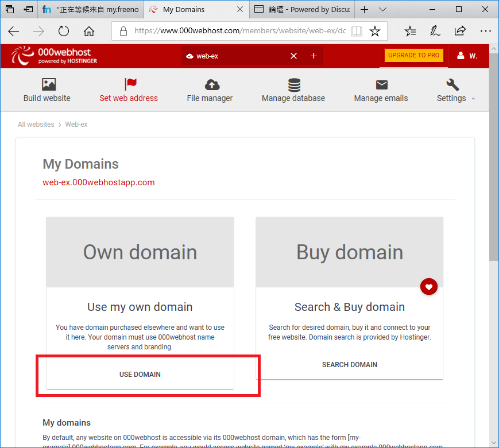Viewport: 499px width, 448px height.
Task: Close the web-ex website tab
Action: coord(294,56)
